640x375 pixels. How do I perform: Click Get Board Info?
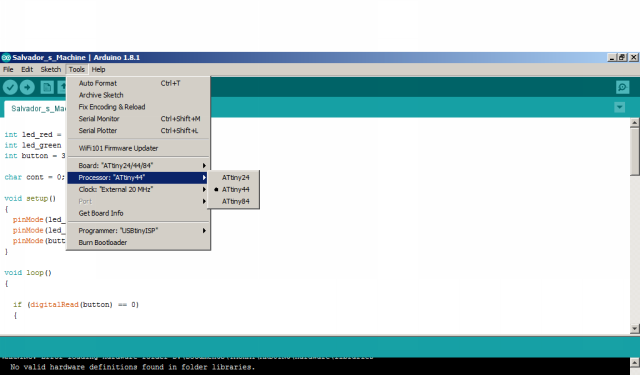pos(138,213)
